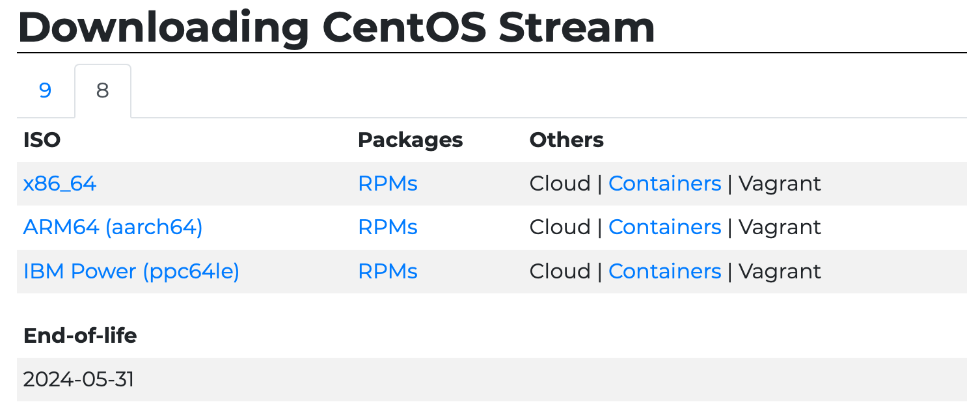
Task: Open Containers link in the x86_64 row
Action: (x=664, y=184)
